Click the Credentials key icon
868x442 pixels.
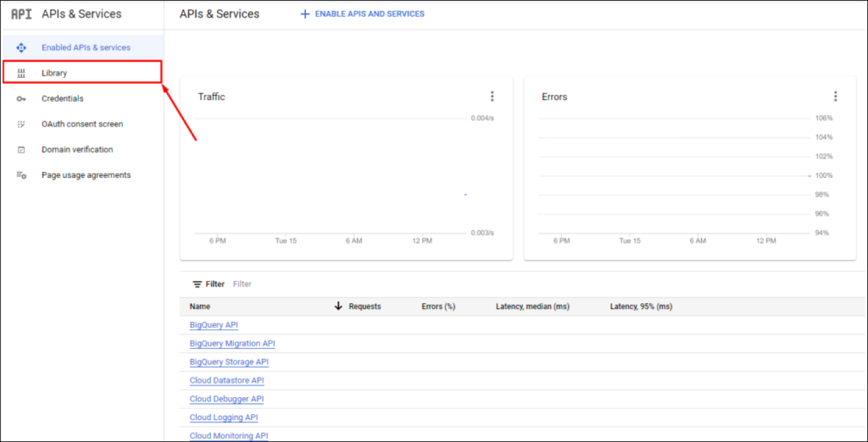tap(21, 99)
